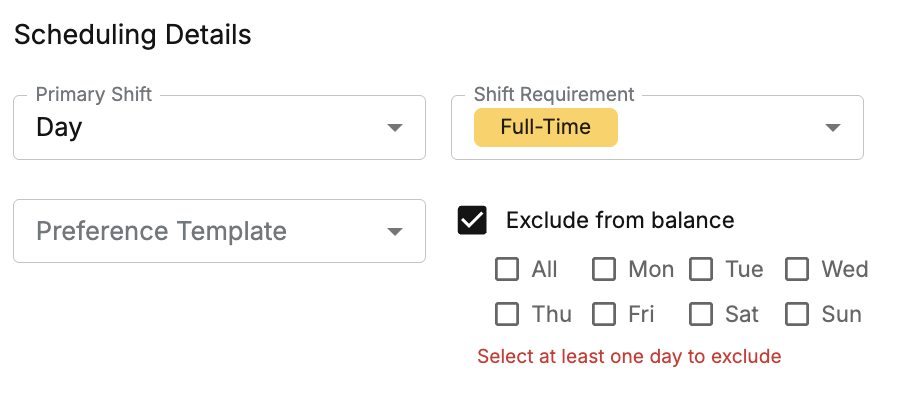Screen dimensions: 900x412
Task: Click the Day value in Primary Shift
Action: click(59, 127)
